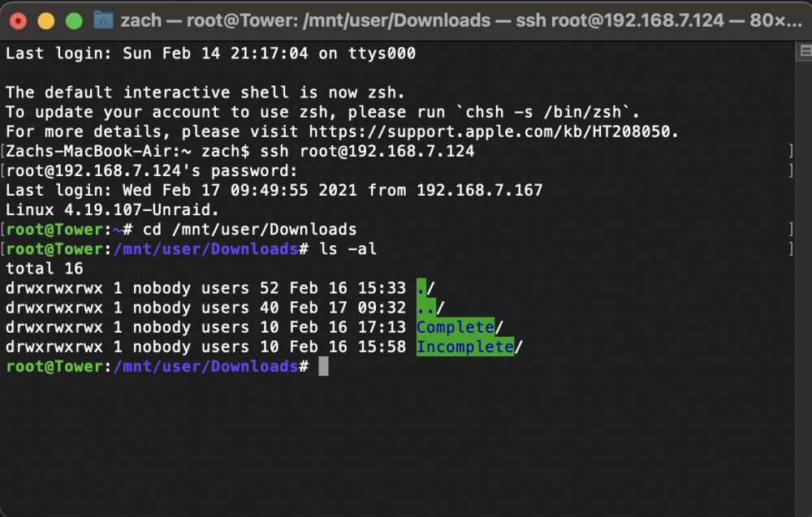
Task: Click the yellow minimize window button
Action: pyautogui.click(x=46, y=21)
